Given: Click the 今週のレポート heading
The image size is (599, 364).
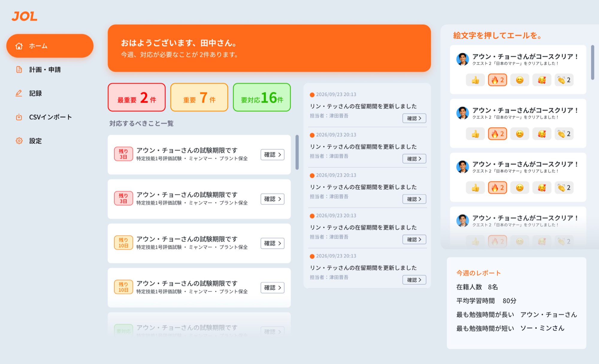Looking at the screenshot, I should click(x=478, y=273).
